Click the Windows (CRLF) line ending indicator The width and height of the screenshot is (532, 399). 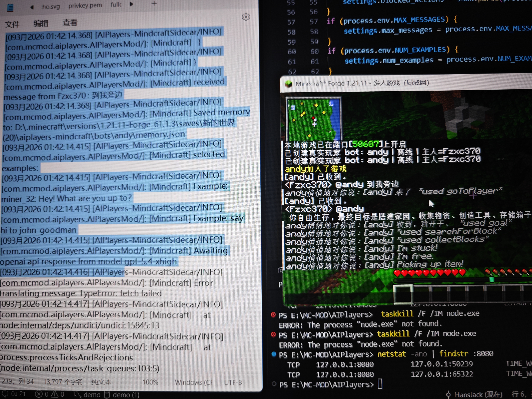pyautogui.click(x=193, y=382)
